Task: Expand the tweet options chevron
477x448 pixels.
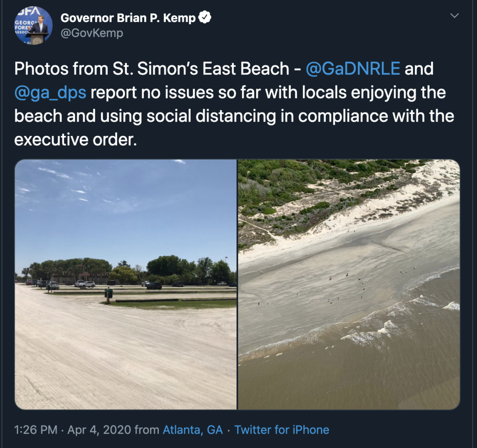Action: 454,16
